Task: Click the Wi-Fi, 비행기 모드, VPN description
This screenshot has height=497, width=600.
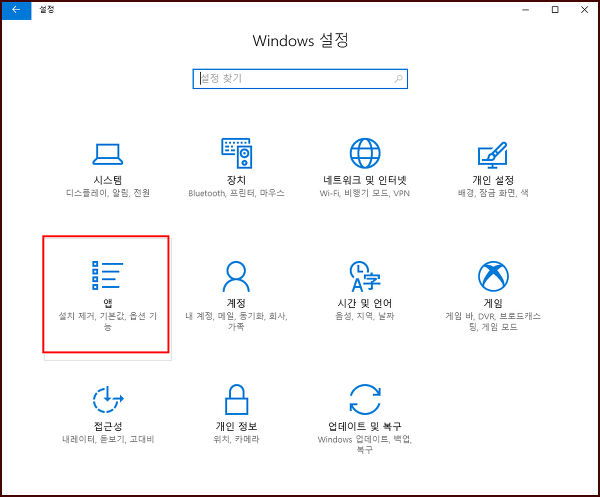Action: (365, 193)
